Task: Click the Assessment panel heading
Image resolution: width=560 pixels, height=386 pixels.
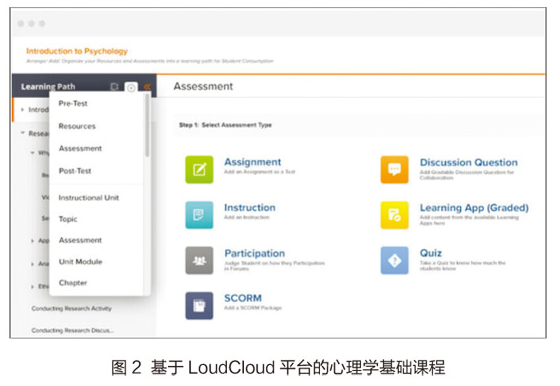Action: 203,86
